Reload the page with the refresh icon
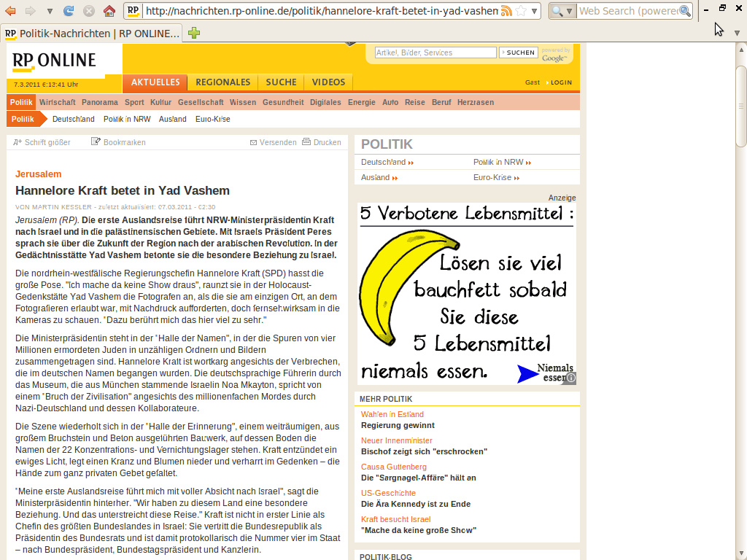The height and width of the screenshot is (560, 747). 69,11
